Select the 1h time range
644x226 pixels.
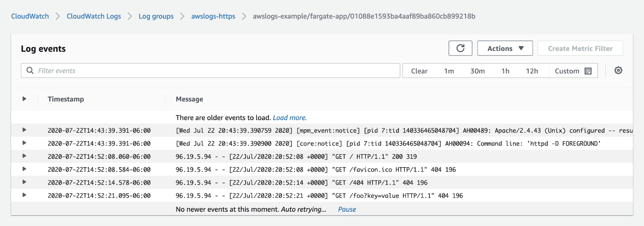(505, 71)
